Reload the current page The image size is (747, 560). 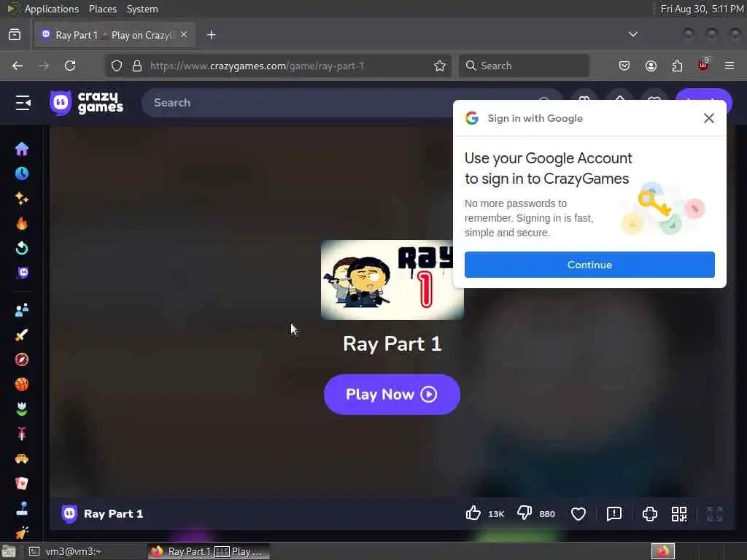(70, 66)
